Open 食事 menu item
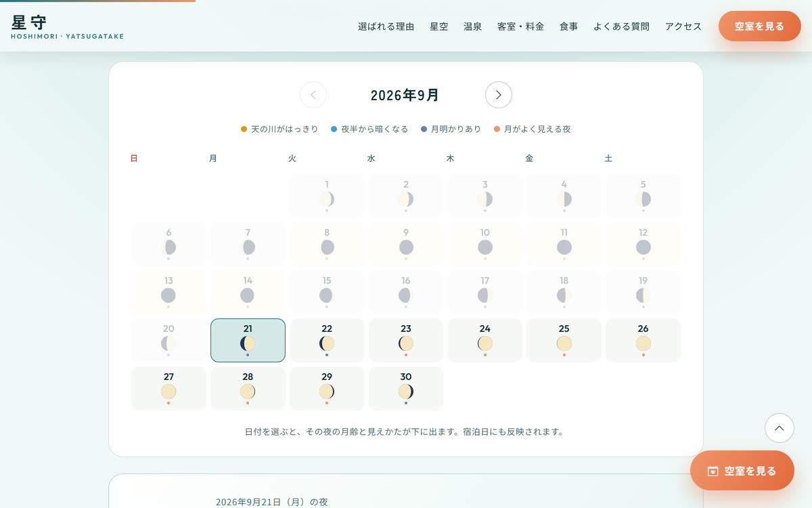 click(x=568, y=26)
